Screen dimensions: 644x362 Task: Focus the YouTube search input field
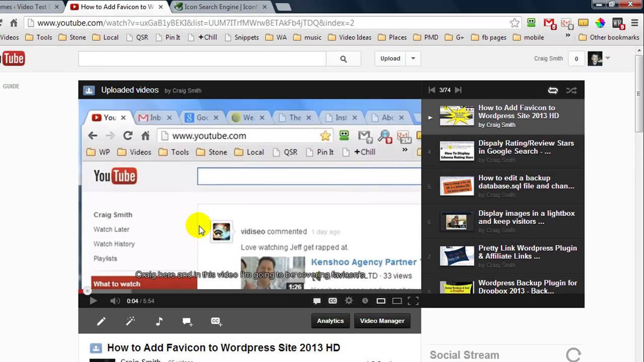click(202, 59)
